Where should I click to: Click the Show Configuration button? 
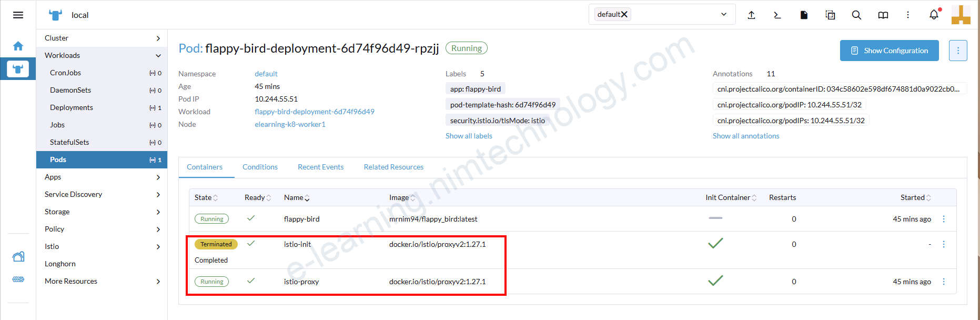tap(889, 51)
